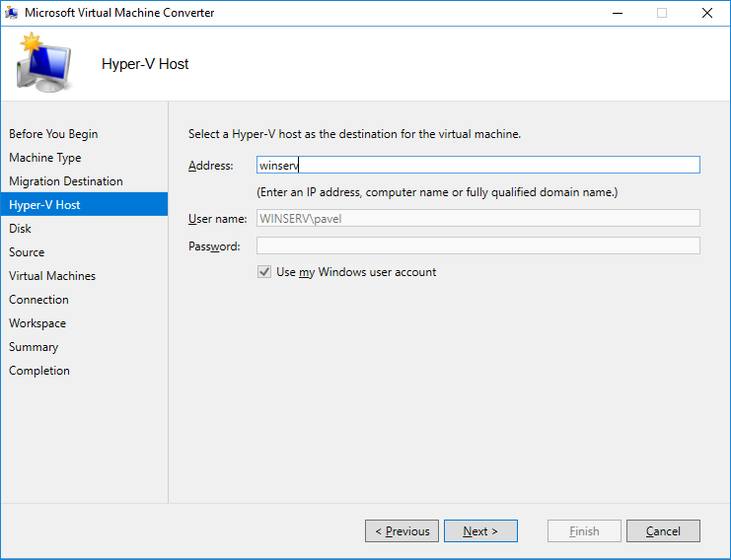Image resolution: width=731 pixels, height=560 pixels.
Task: Open the Virtual Machines step
Action: tap(52, 276)
